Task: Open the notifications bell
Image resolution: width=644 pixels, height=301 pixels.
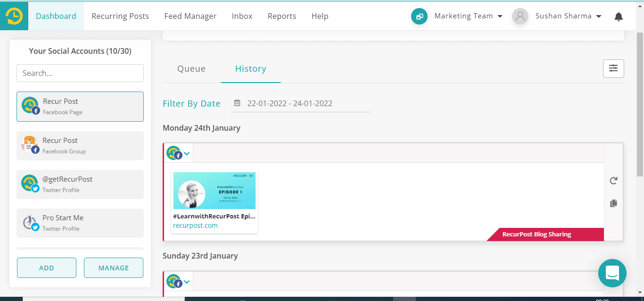Action: [x=619, y=17]
